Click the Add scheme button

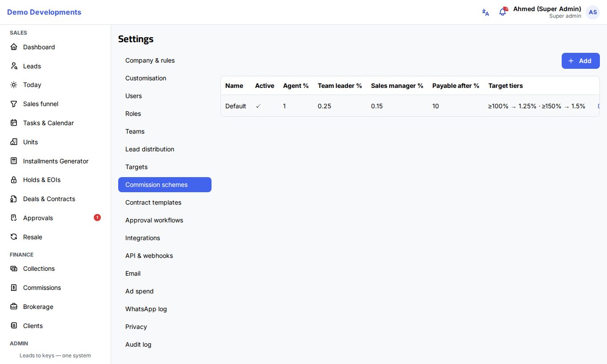pos(580,61)
